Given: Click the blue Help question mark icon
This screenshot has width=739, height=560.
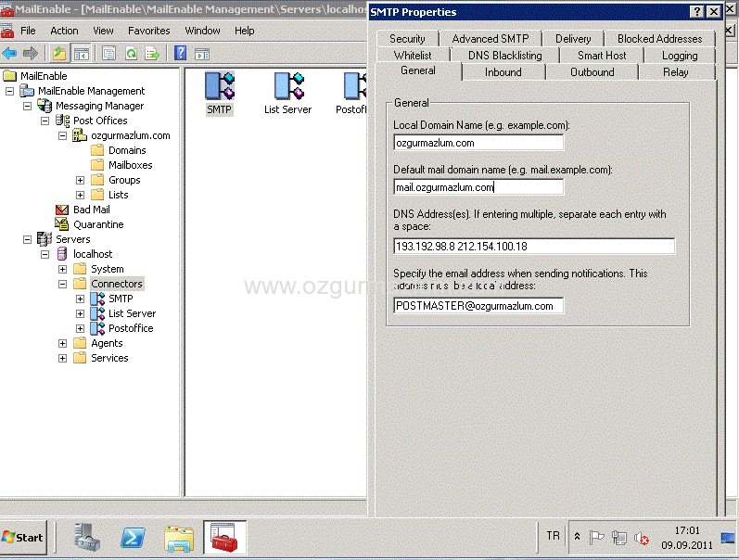Looking at the screenshot, I should tap(181, 53).
